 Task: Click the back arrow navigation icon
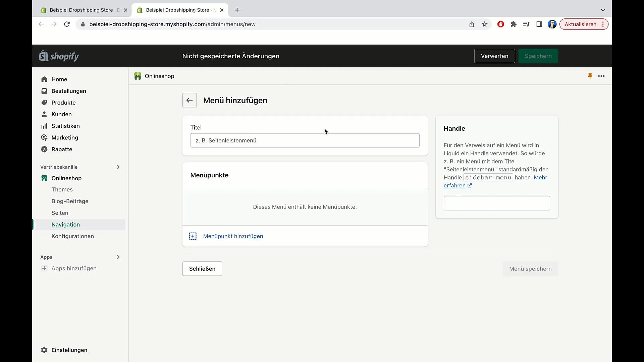(189, 100)
